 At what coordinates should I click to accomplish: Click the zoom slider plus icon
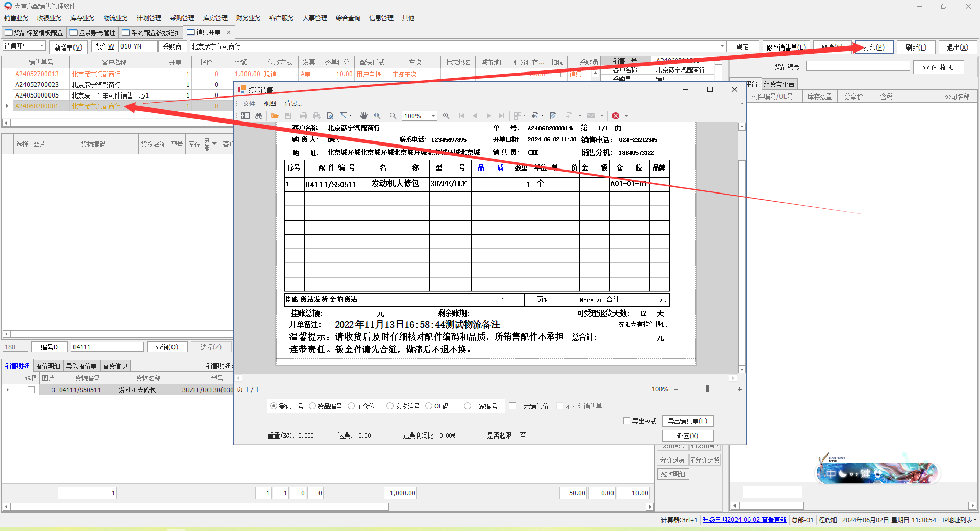tap(739, 389)
